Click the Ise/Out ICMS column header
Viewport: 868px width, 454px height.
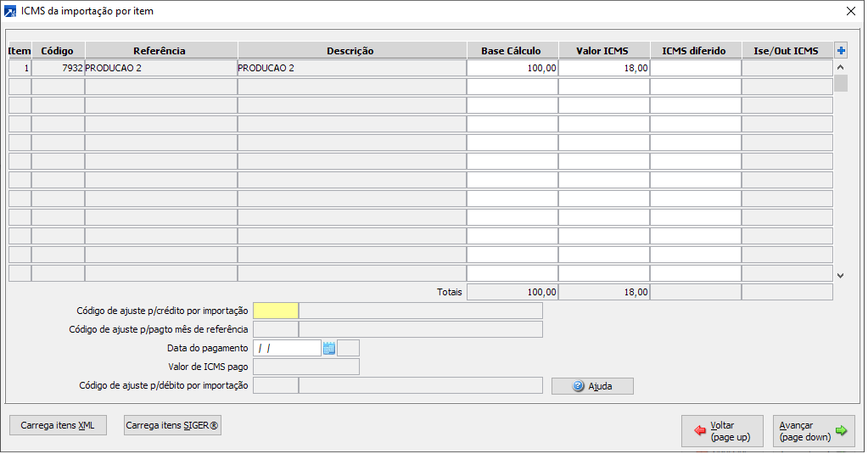(787, 50)
